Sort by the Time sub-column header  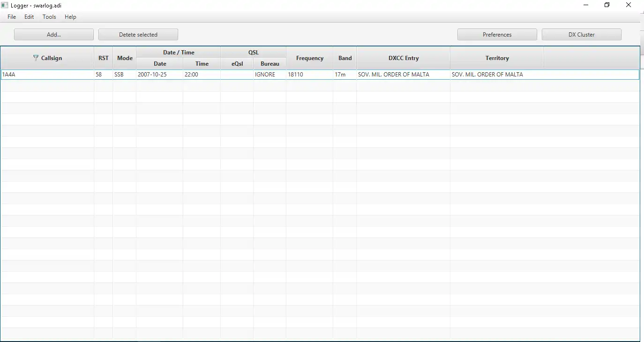202,64
